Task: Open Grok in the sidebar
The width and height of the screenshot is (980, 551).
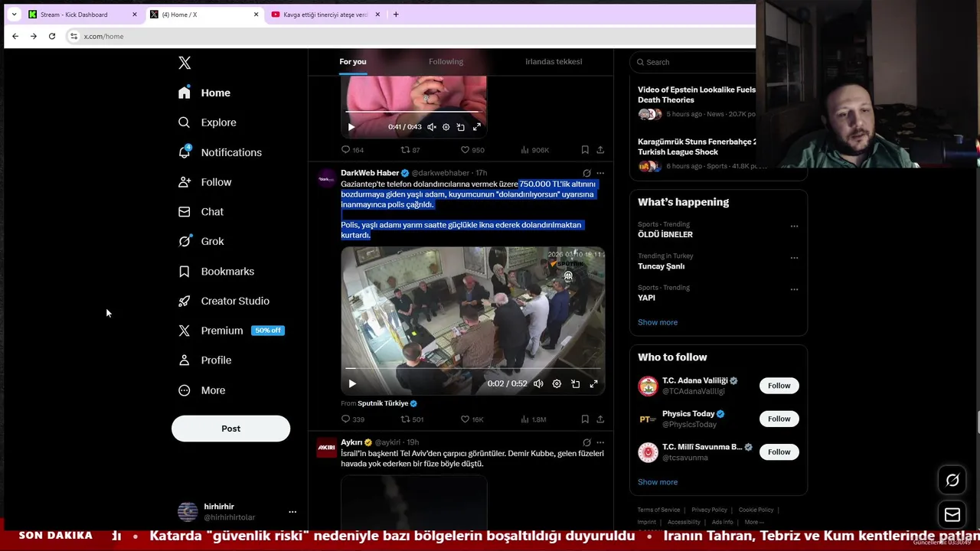Action: click(x=201, y=241)
